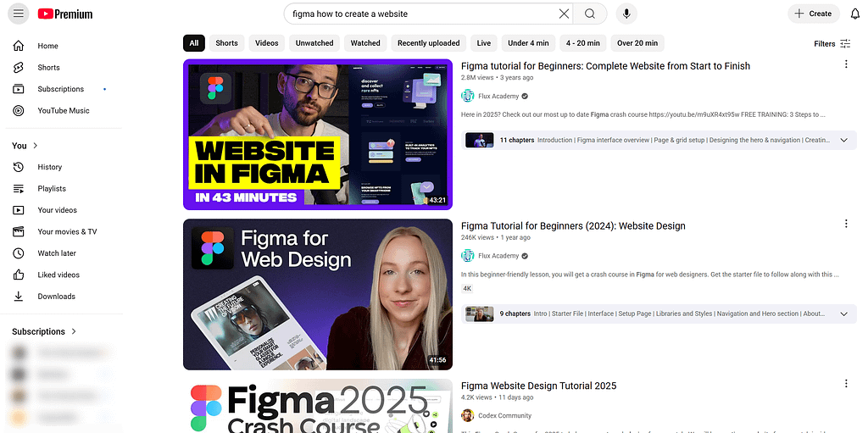Open the hamburger guide menu

click(19, 14)
